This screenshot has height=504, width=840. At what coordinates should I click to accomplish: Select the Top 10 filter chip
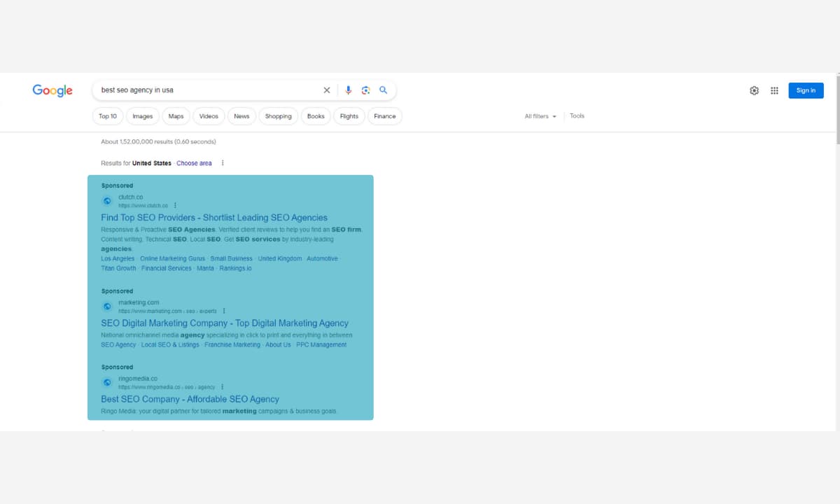click(108, 116)
